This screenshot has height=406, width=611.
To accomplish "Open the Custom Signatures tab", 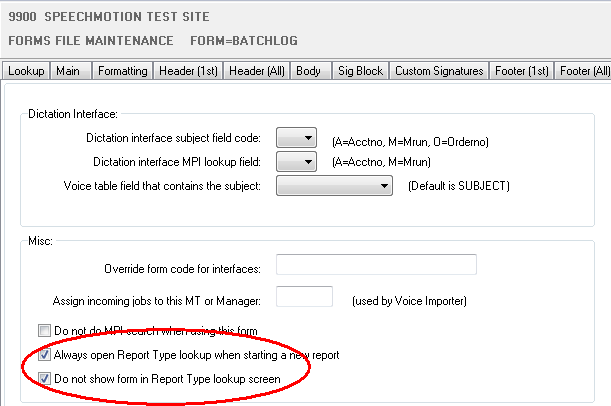I will click(x=438, y=71).
